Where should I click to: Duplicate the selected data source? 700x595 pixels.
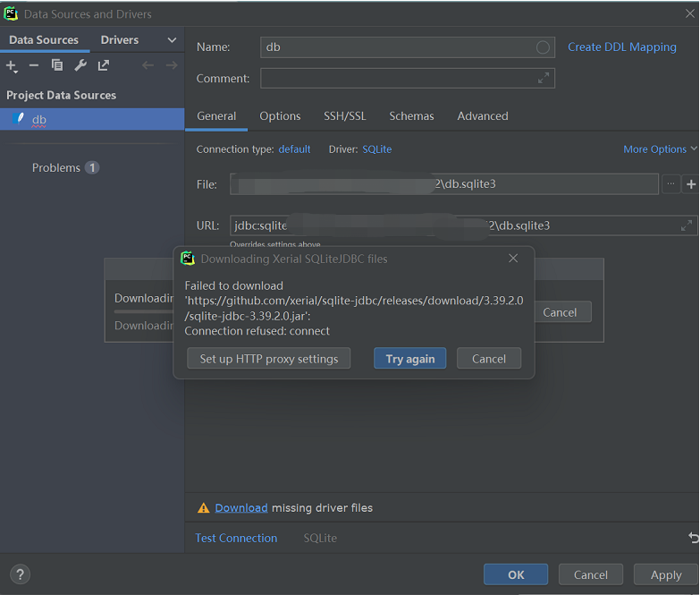[57, 65]
